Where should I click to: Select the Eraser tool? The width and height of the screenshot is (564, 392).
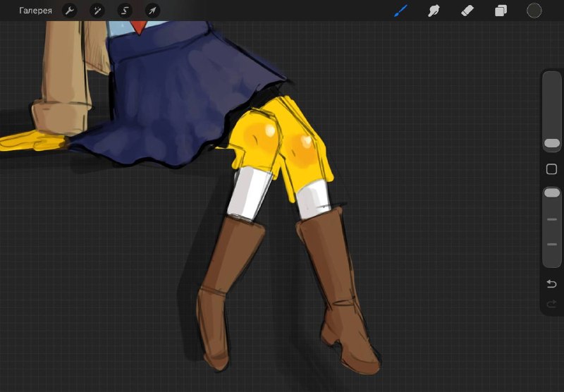click(467, 11)
